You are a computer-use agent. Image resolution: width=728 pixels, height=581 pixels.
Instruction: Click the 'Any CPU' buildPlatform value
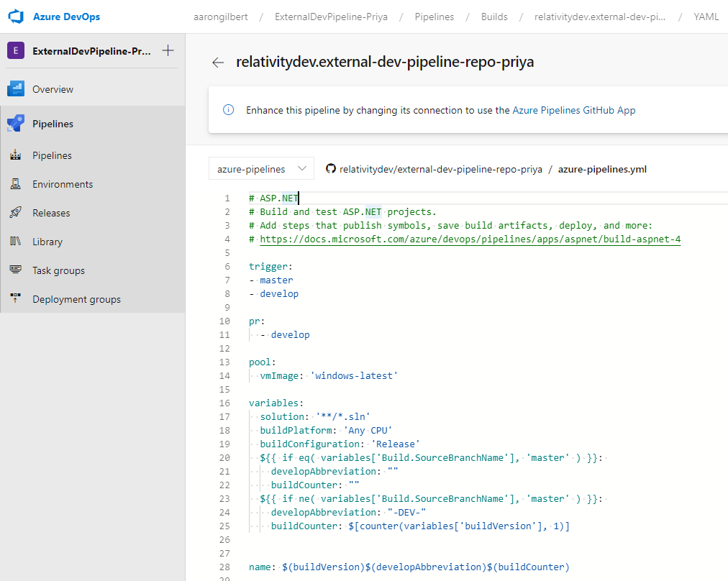[368, 430]
